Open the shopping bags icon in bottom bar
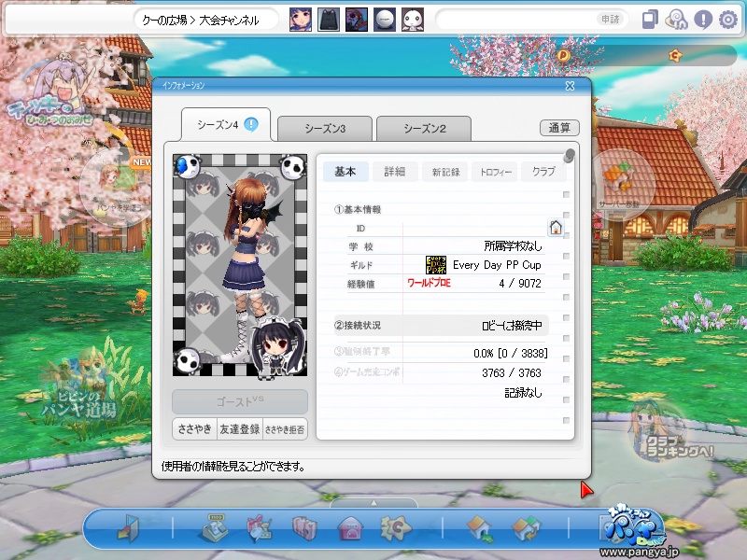The image size is (747, 560). point(304,527)
